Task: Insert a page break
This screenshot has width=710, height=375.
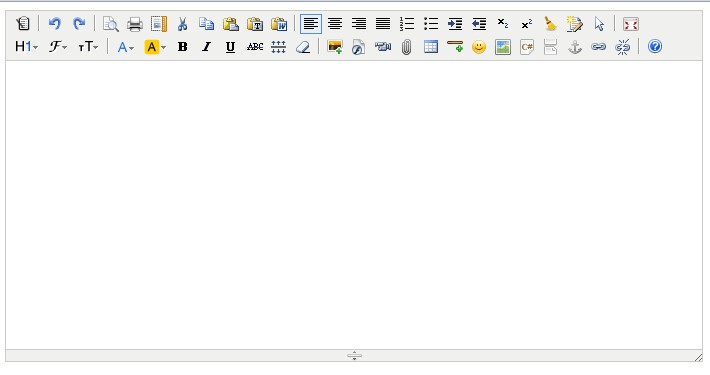Action: [551, 47]
